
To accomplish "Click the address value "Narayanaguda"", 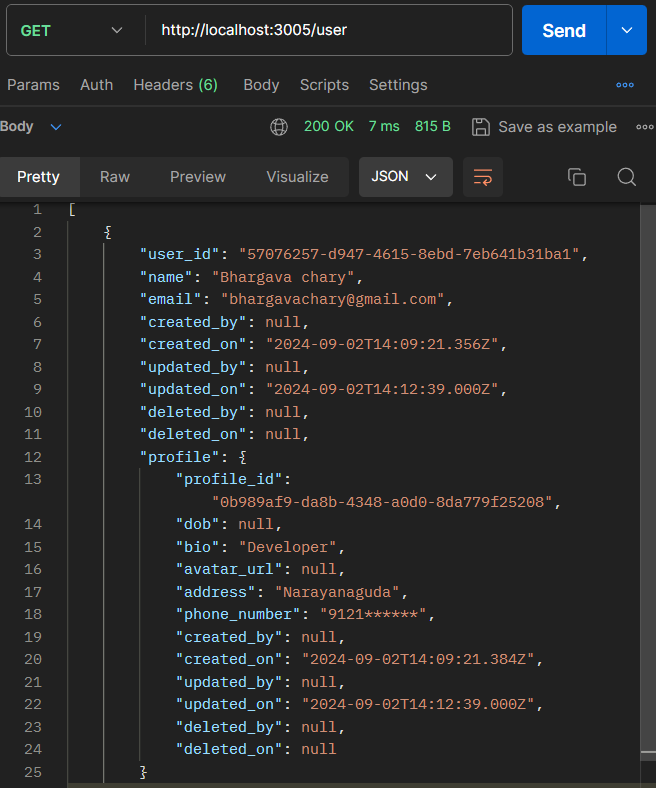I will pos(337,592).
